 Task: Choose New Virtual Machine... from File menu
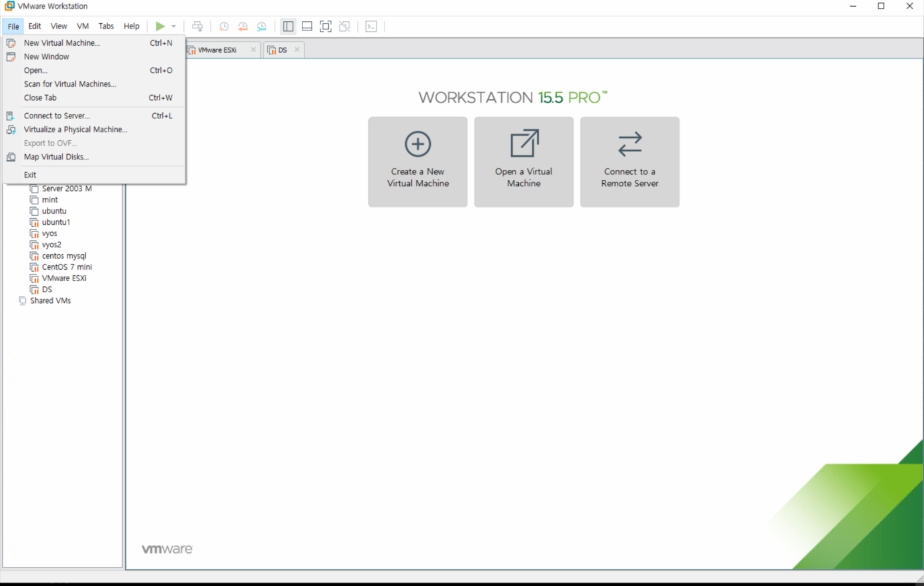94,43
